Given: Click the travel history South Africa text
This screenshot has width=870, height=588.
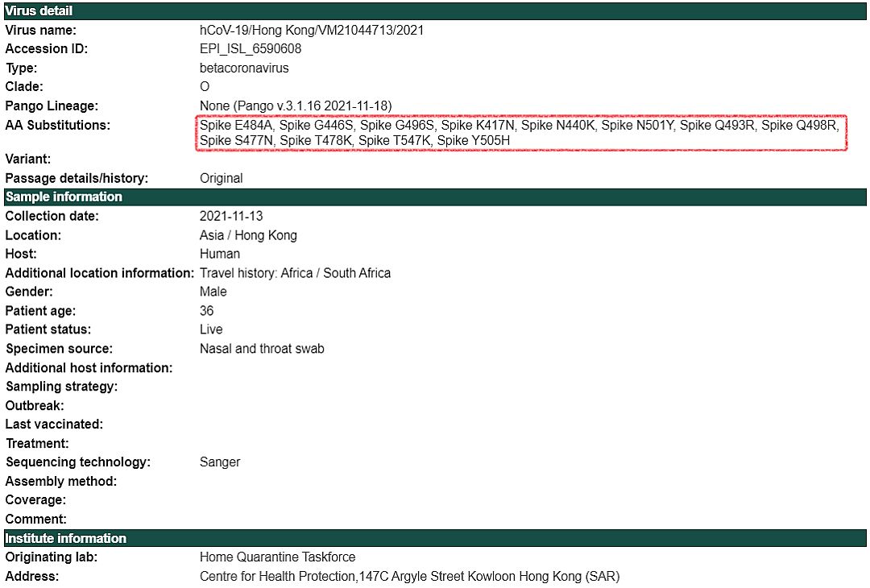Looking at the screenshot, I should [x=357, y=273].
